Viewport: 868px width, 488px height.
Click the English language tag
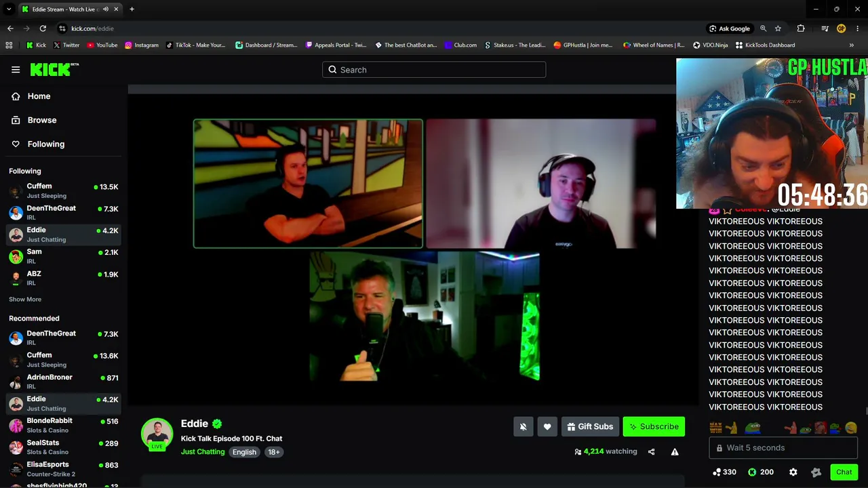tap(244, 452)
